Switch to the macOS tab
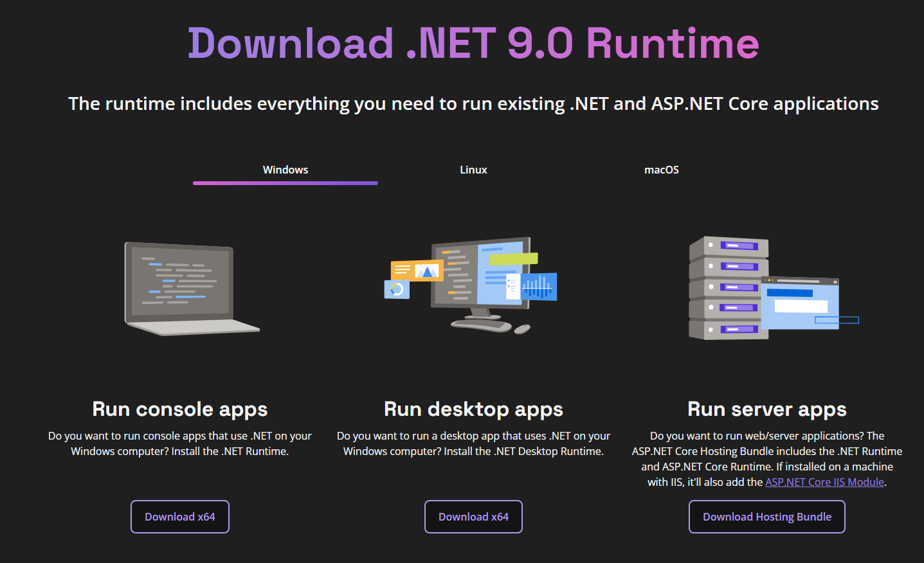Image resolution: width=924 pixels, height=563 pixels. click(x=662, y=170)
